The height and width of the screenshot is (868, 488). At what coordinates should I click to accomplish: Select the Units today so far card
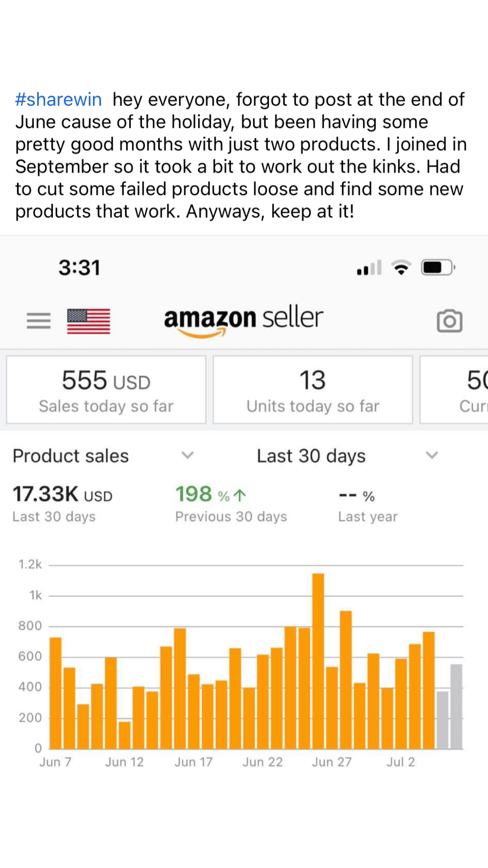(313, 389)
